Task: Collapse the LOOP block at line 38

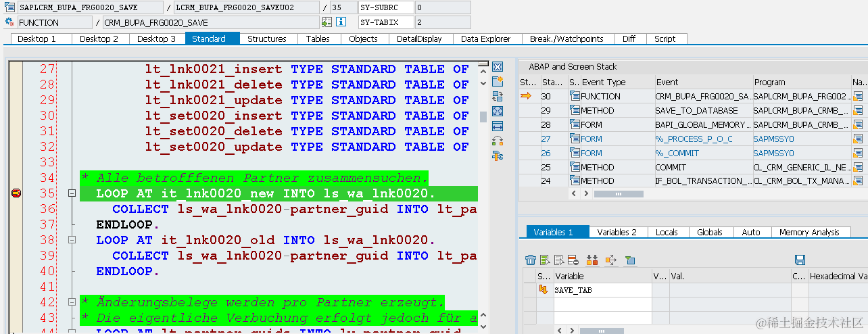Action: pyautogui.click(x=72, y=241)
